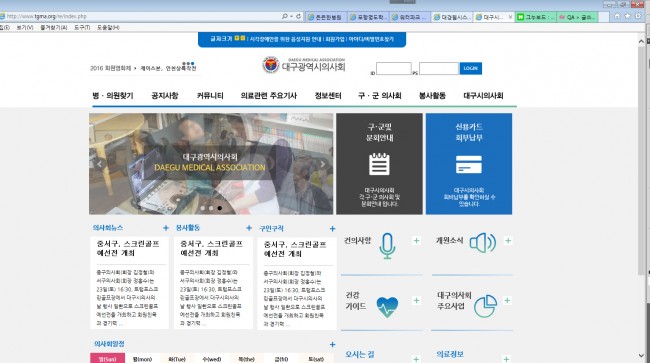Click the microphone icon for 건의사항
Image resolution: width=650 pixels, height=363 pixels.
point(387,246)
